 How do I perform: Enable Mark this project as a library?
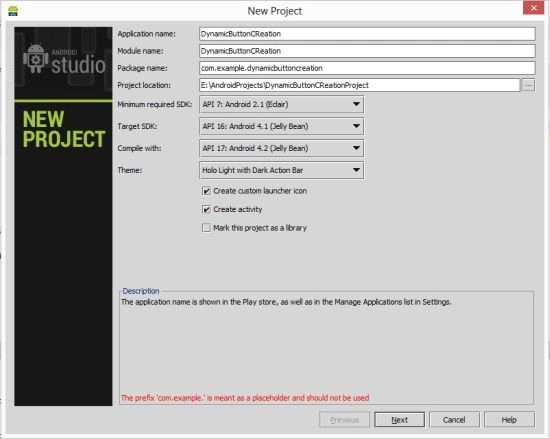pyautogui.click(x=206, y=228)
